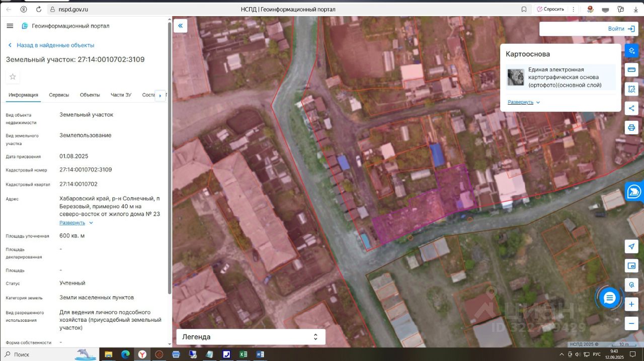The height and width of the screenshot is (361, 644).
Task: Switch the РУС keyboard language indicator
Action: (x=597, y=354)
